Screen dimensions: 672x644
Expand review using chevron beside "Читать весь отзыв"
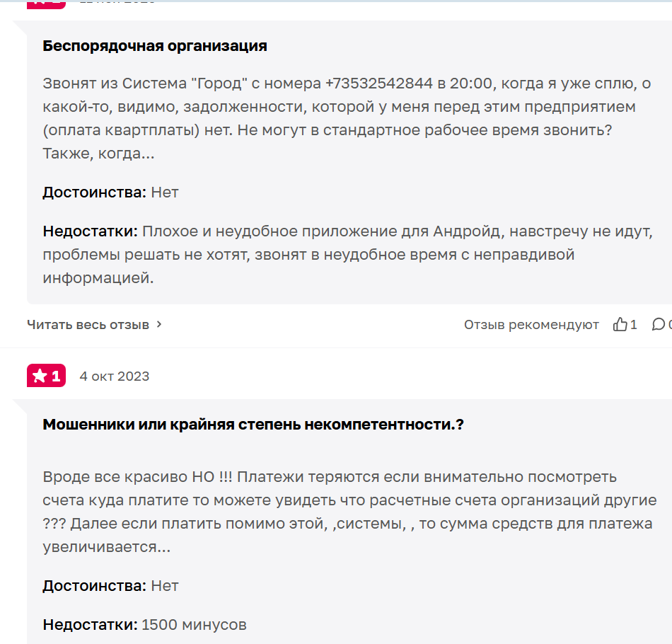(159, 325)
